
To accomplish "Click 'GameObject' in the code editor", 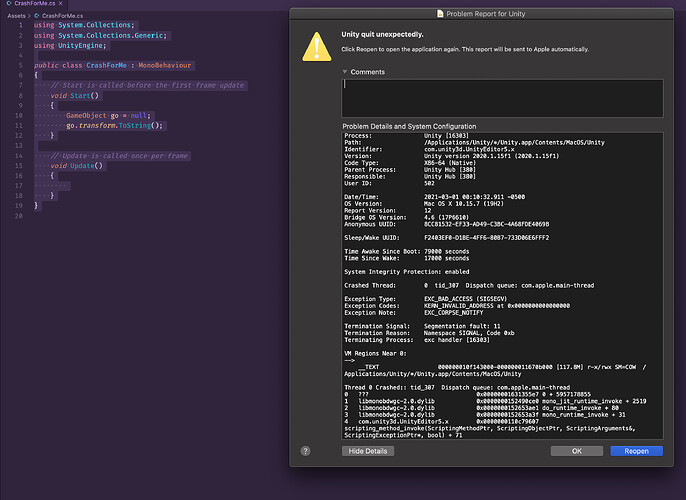I will [86, 115].
